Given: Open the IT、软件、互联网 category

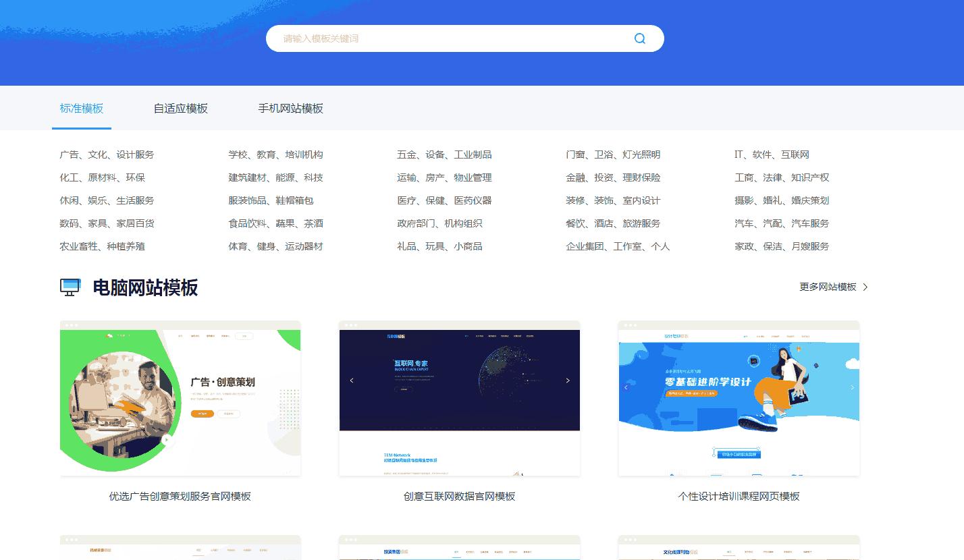Looking at the screenshot, I should click(x=774, y=154).
